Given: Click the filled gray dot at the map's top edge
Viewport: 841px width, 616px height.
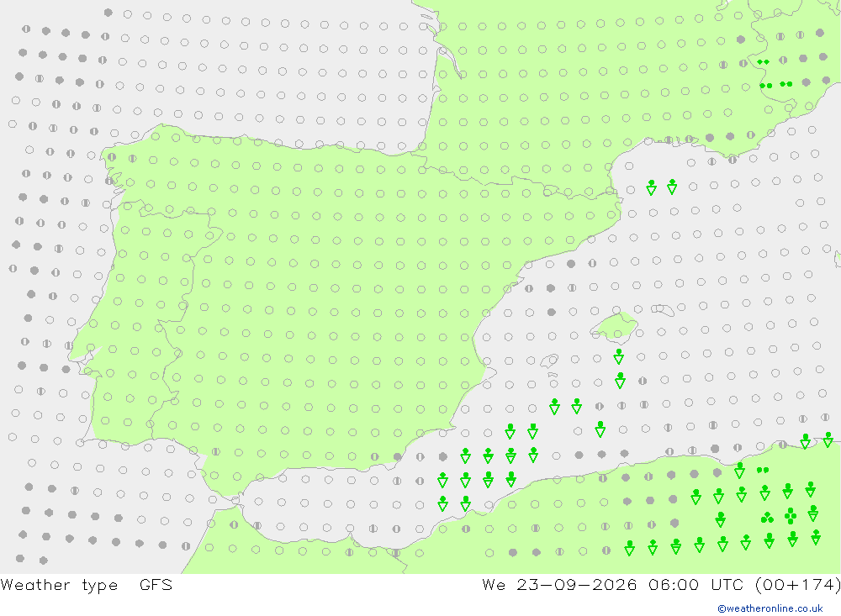Looking at the screenshot, I should 108,13.
